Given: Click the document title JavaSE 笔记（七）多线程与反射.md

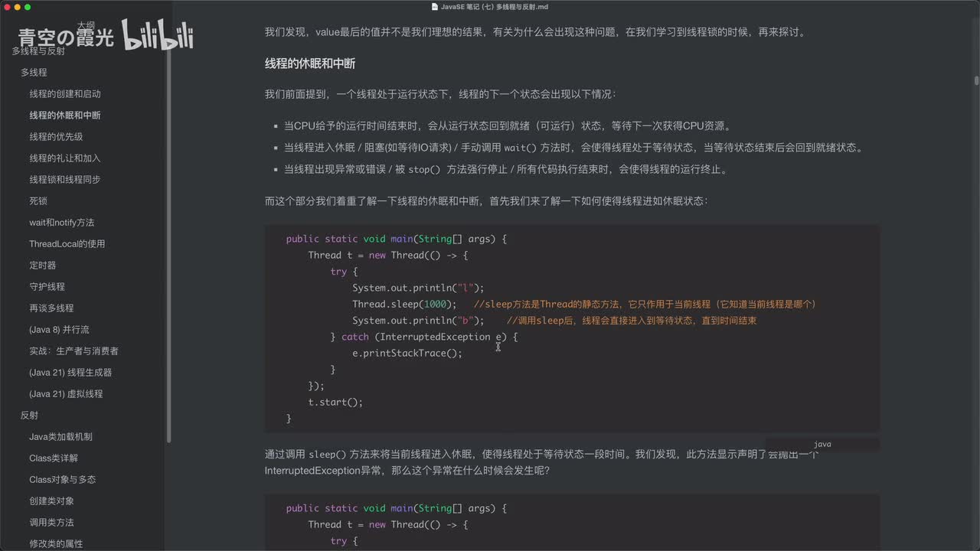Looking at the screenshot, I should point(495,7).
